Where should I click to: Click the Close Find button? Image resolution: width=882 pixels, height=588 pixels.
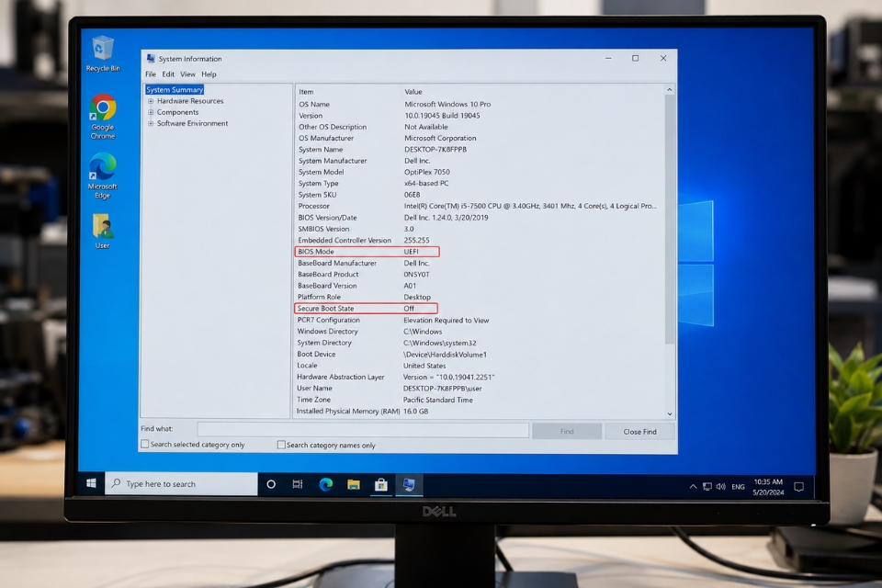pyautogui.click(x=639, y=432)
